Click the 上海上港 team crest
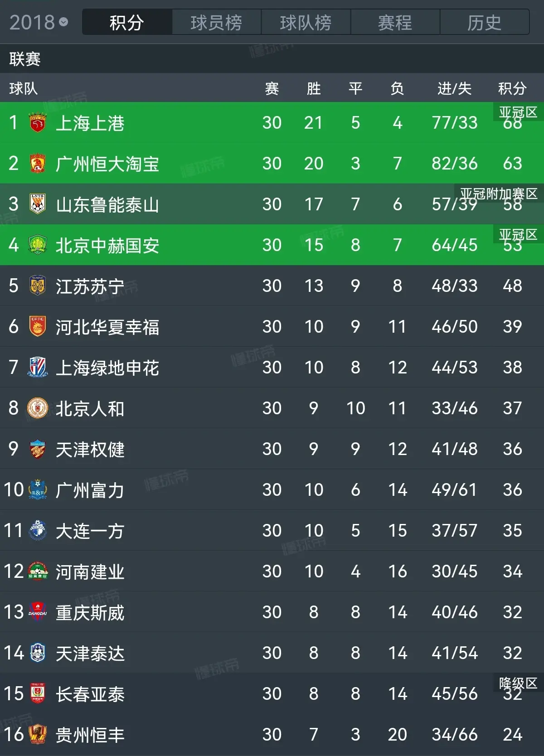The height and width of the screenshot is (756, 544). point(38,123)
